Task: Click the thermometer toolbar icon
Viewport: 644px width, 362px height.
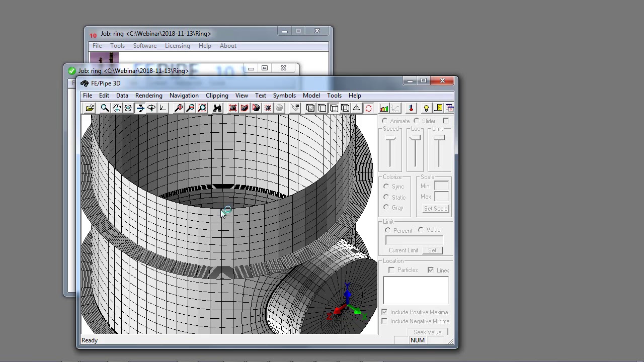Action: pyautogui.click(x=411, y=108)
